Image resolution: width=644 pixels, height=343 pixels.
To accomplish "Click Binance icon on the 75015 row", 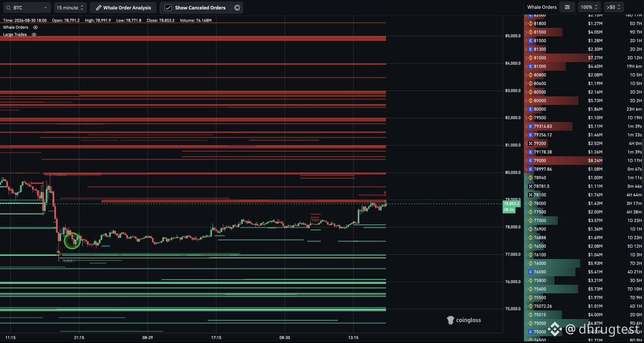I will (x=530, y=315).
